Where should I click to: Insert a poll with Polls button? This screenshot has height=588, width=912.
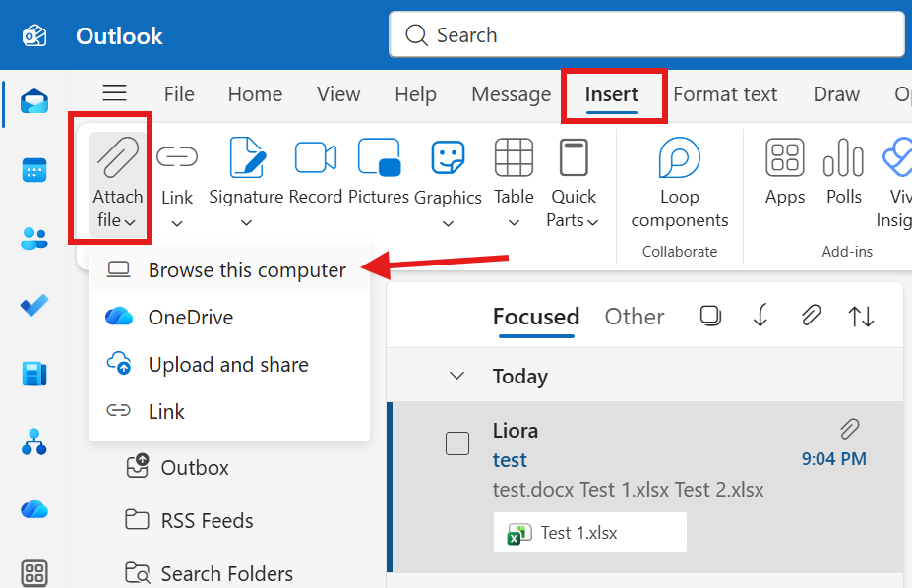(x=844, y=171)
